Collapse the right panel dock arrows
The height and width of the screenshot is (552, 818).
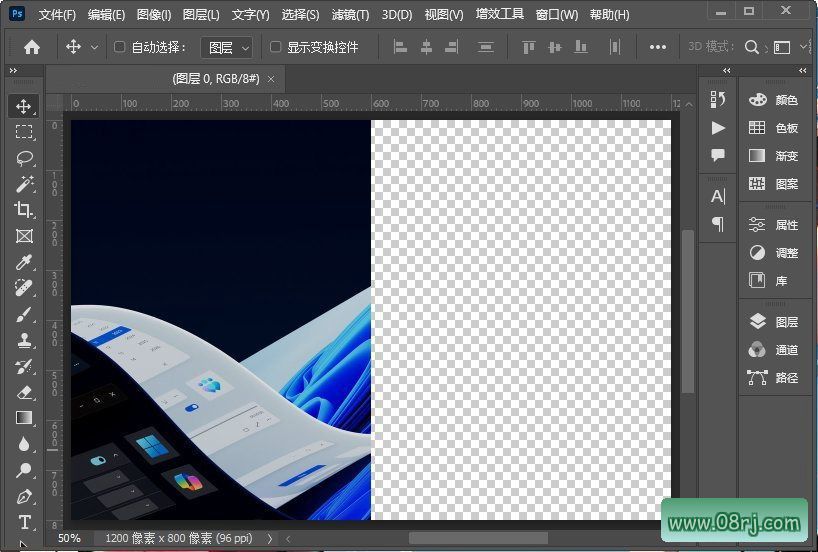point(802,70)
